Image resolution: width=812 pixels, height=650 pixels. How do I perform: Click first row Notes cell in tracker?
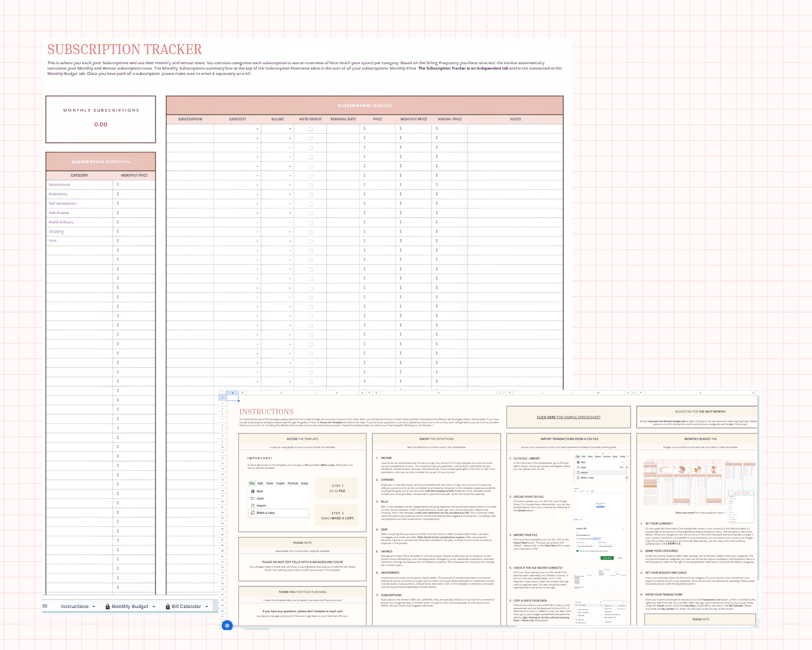(515, 129)
